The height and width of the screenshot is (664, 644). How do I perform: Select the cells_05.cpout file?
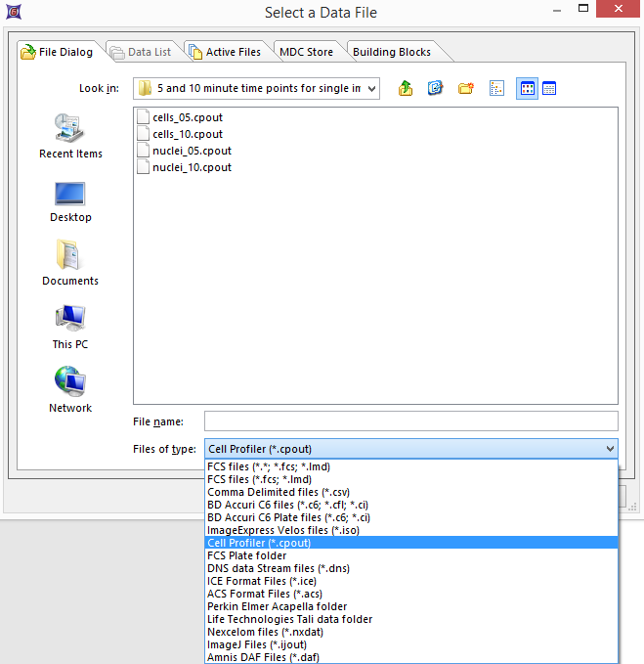(187, 117)
